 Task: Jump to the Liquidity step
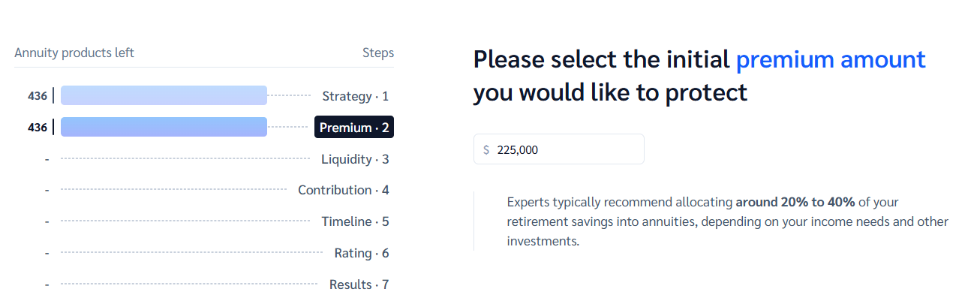tap(355, 159)
